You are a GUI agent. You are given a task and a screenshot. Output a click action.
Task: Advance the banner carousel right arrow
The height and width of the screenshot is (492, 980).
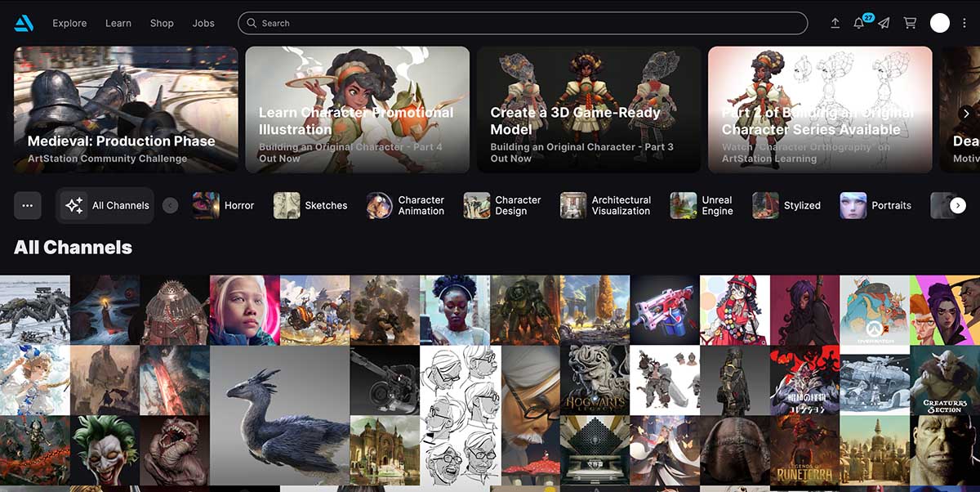[x=965, y=114]
